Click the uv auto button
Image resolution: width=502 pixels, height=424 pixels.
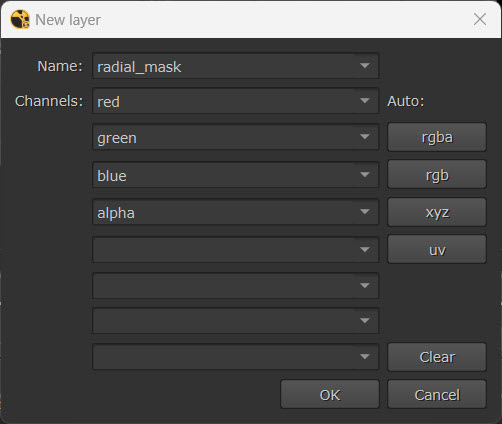coord(437,249)
